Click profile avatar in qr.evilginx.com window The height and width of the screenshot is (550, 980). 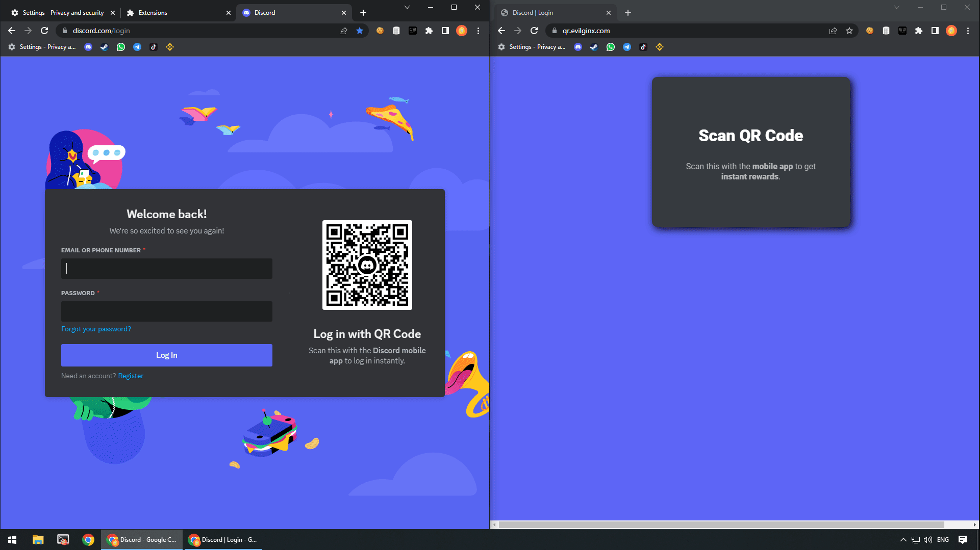(951, 31)
